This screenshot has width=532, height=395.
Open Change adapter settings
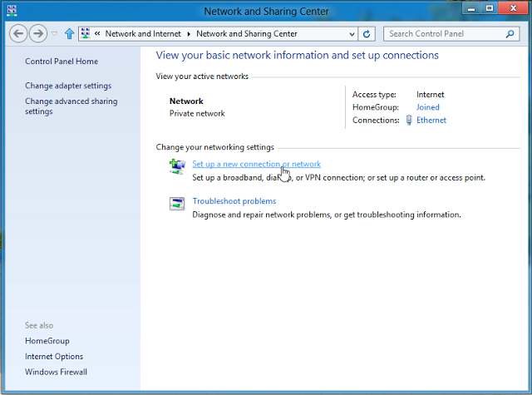[x=68, y=86]
